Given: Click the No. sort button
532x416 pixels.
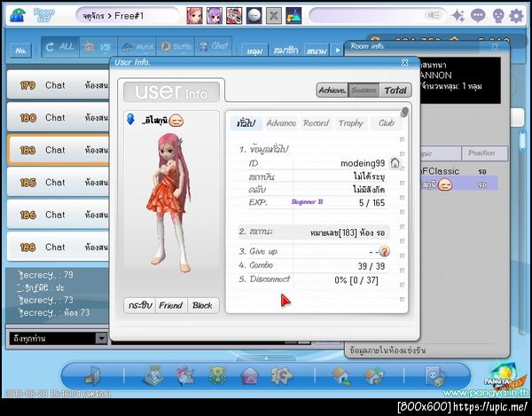Looking at the screenshot, I should point(21,51).
